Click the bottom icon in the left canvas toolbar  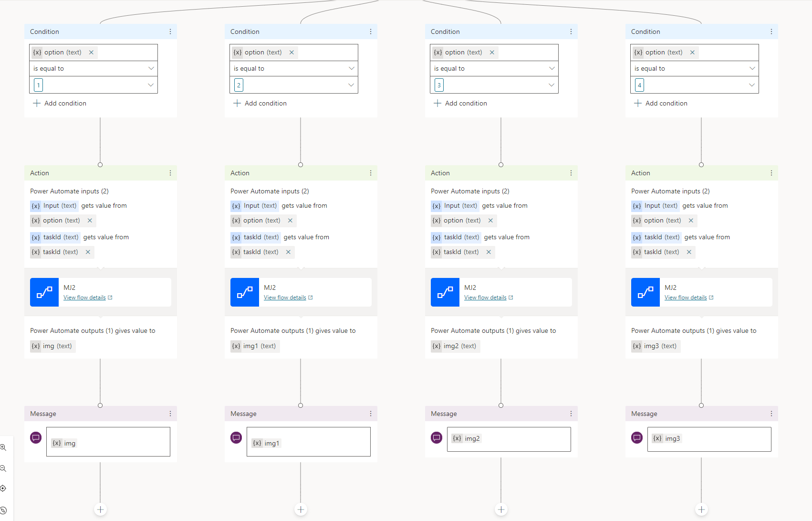coord(3,510)
